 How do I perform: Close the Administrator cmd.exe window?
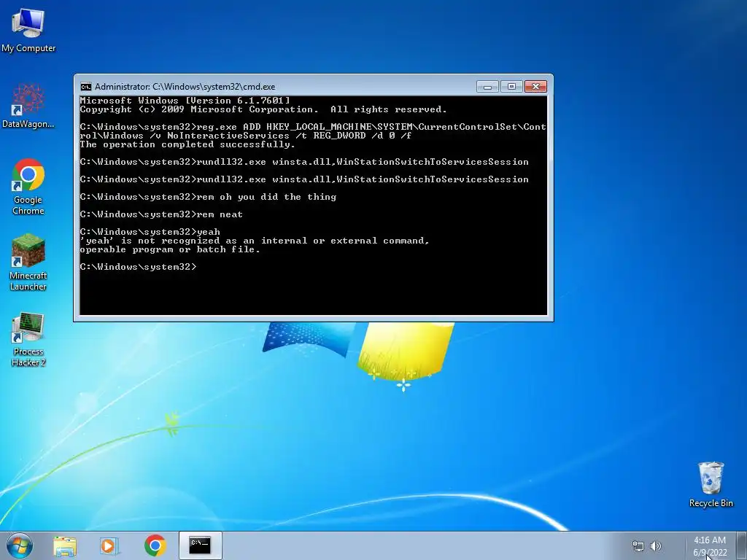coord(535,87)
